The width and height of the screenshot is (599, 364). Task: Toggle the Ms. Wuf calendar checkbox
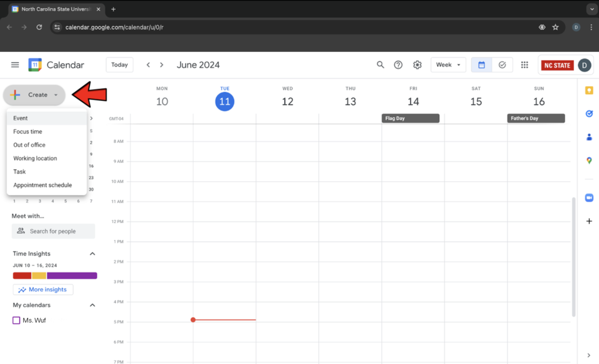coord(16,320)
